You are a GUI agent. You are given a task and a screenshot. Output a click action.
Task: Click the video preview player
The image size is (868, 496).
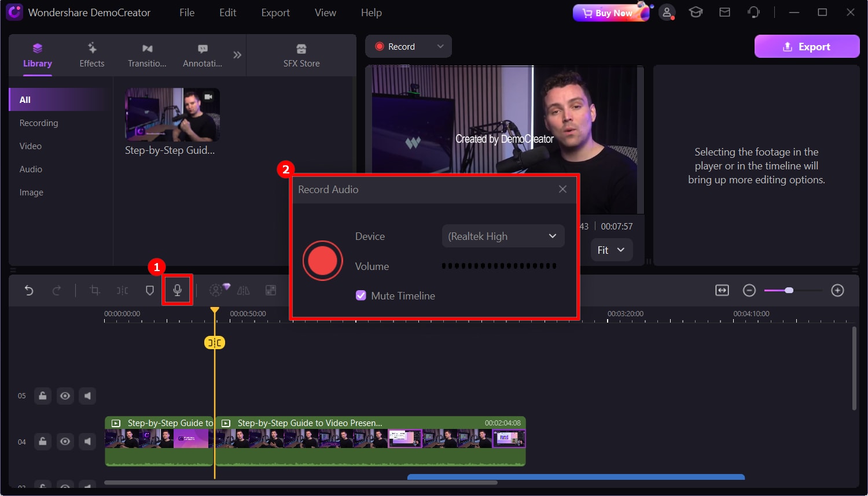[x=504, y=139]
